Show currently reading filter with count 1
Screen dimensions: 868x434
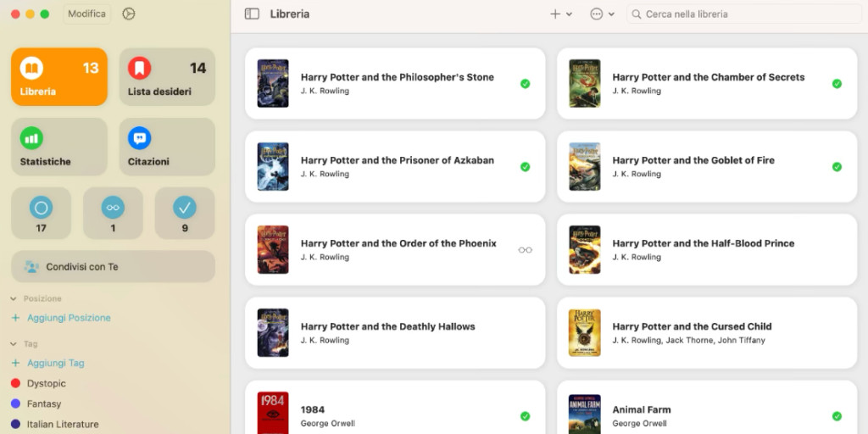point(113,213)
